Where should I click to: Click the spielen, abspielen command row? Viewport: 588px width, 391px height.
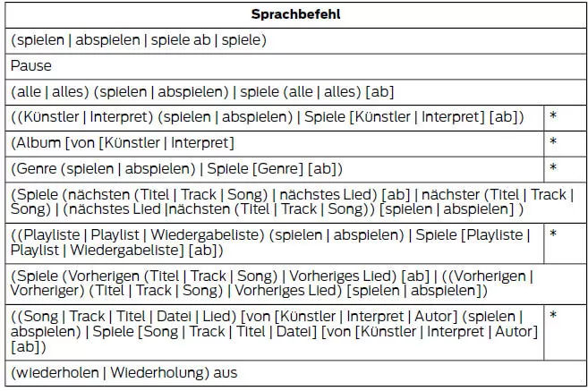point(296,40)
